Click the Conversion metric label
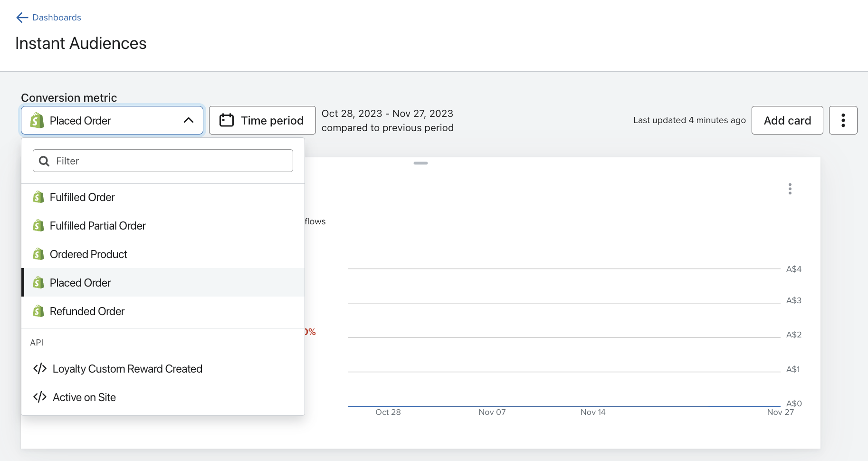The width and height of the screenshot is (868, 461). click(x=69, y=97)
